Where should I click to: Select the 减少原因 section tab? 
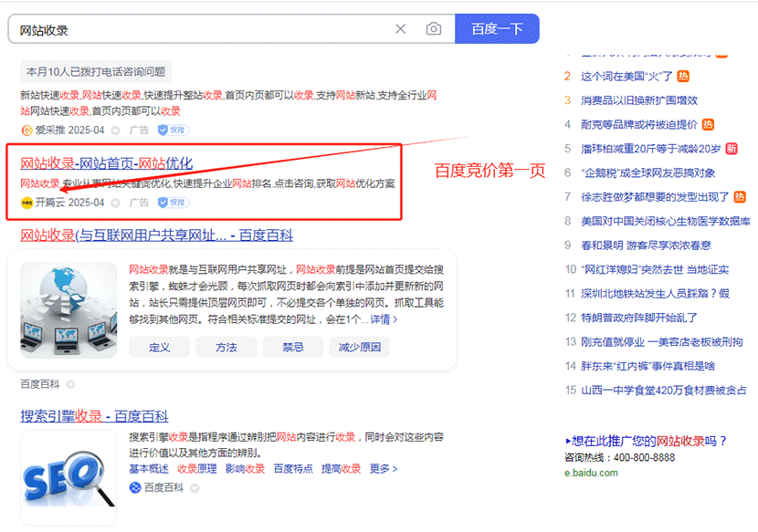[x=360, y=348]
